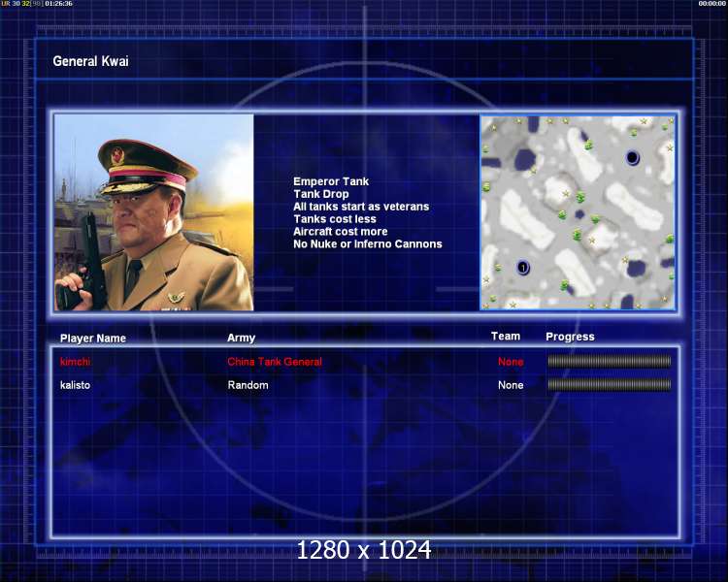728x582 pixels.
Task: Select player name kimchi
Action: coord(75,362)
